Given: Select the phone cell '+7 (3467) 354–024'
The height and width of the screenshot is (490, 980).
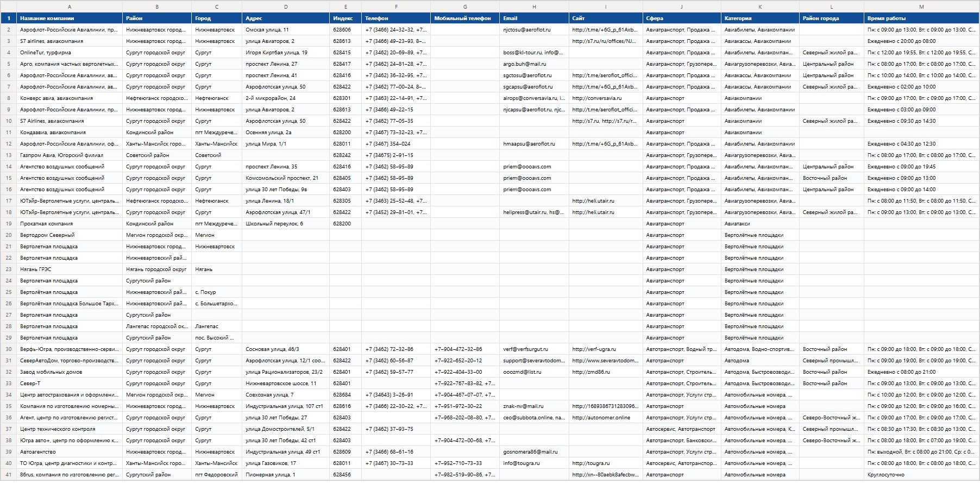Looking at the screenshot, I should point(396,143).
